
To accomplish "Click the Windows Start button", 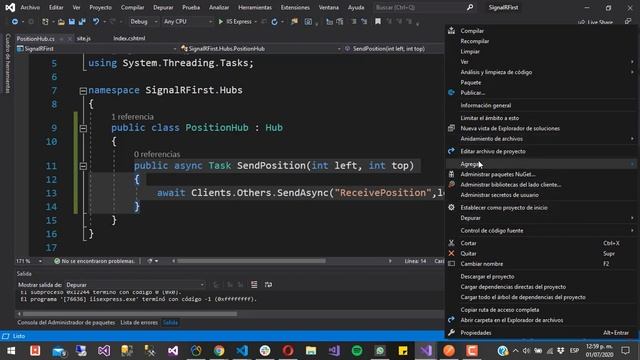I will pyautogui.click(x=11, y=351).
